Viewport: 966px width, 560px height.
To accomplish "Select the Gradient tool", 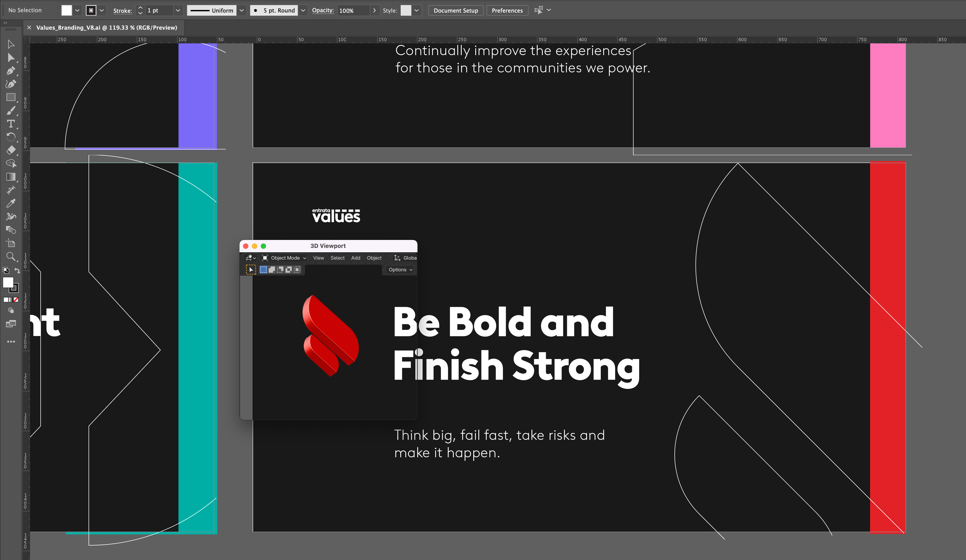I will point(11,177).
